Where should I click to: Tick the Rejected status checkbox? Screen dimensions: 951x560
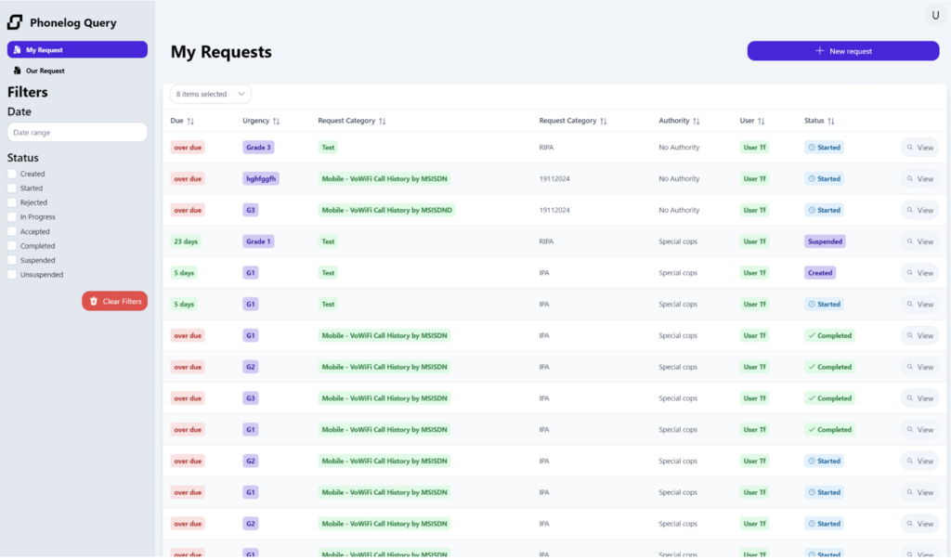(12, 202)
